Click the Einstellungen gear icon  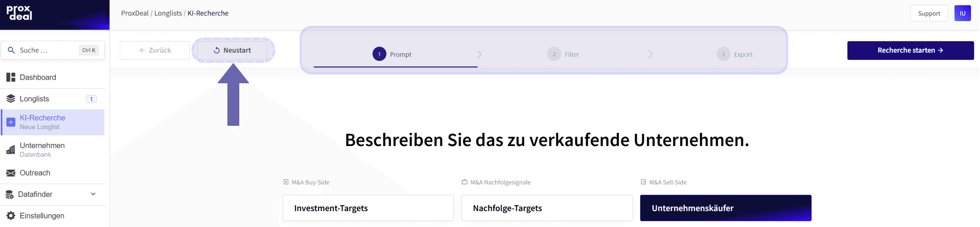tap(11, 216)
